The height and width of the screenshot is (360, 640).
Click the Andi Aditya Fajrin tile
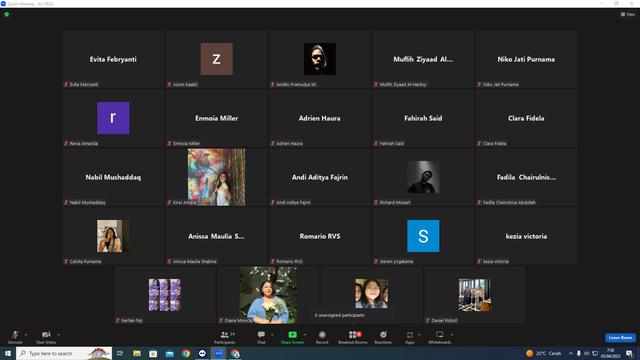pos(320,177)
